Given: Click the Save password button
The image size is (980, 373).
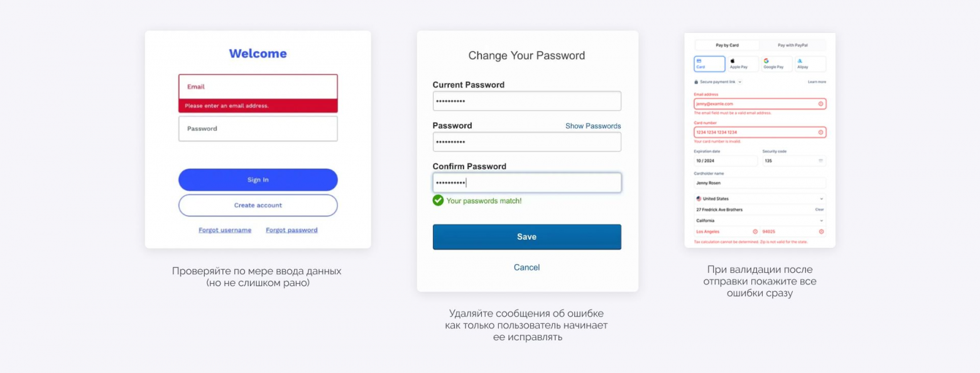Looking at the screenshot, I should point(526,237).
